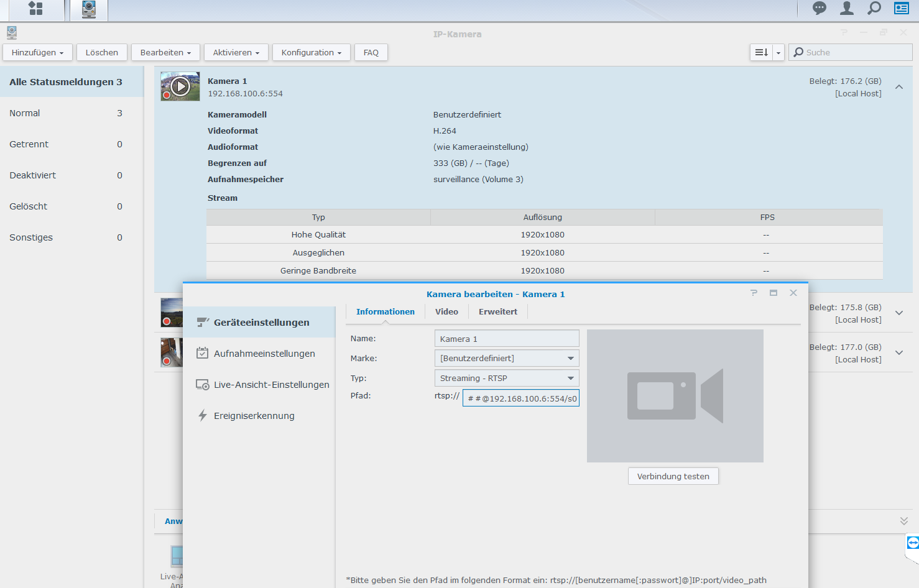
Task: Expand the Marke dropdown list
Action: (570, 359)
